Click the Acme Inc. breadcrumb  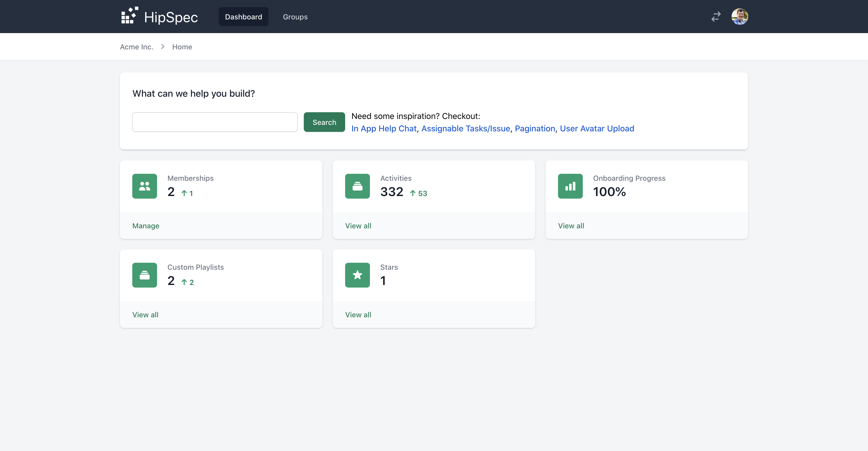[x=136, y=47]
